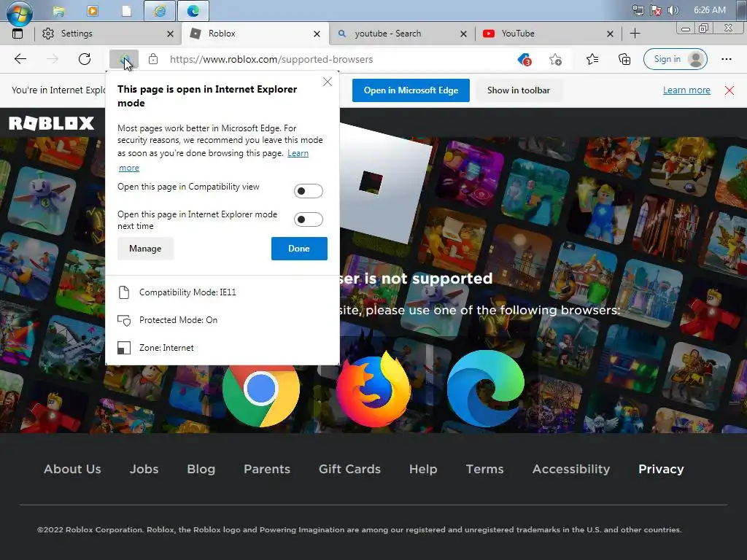747x560 pixels.
Task: Toggle Open in Internet Explorer mode next time
Action: (309, 219)
